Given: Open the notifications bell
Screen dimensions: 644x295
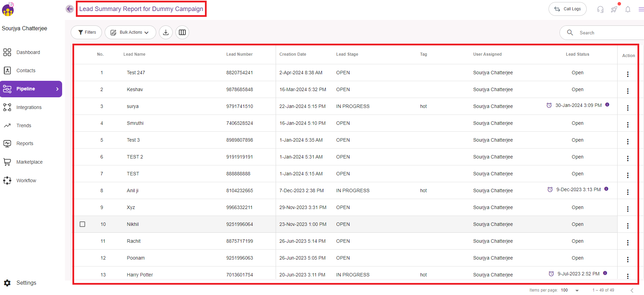Looking at the screenshot, I should pos(628,9).
